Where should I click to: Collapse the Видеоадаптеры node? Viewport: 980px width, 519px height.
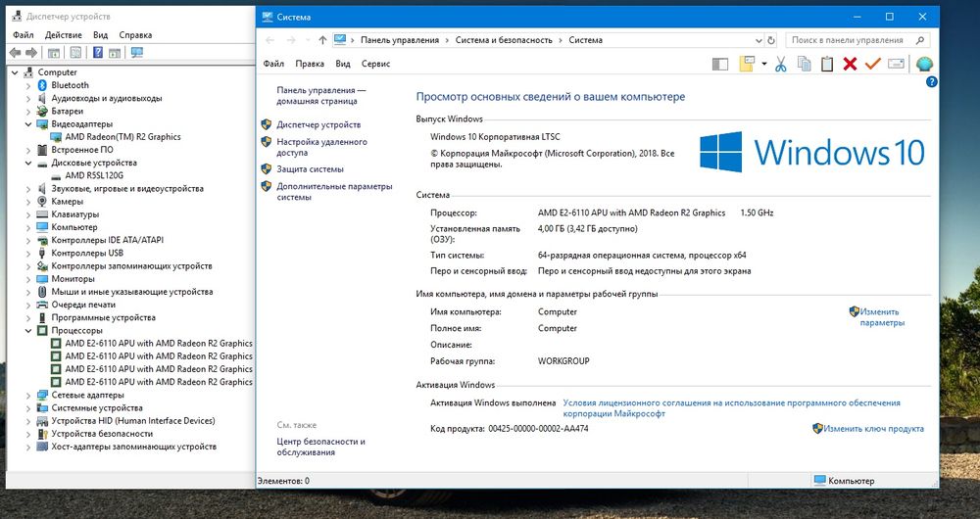[28, 124]
